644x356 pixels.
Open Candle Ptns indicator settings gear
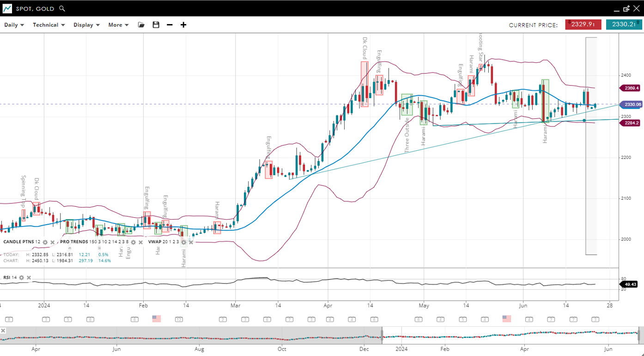(x=45, y=242)
